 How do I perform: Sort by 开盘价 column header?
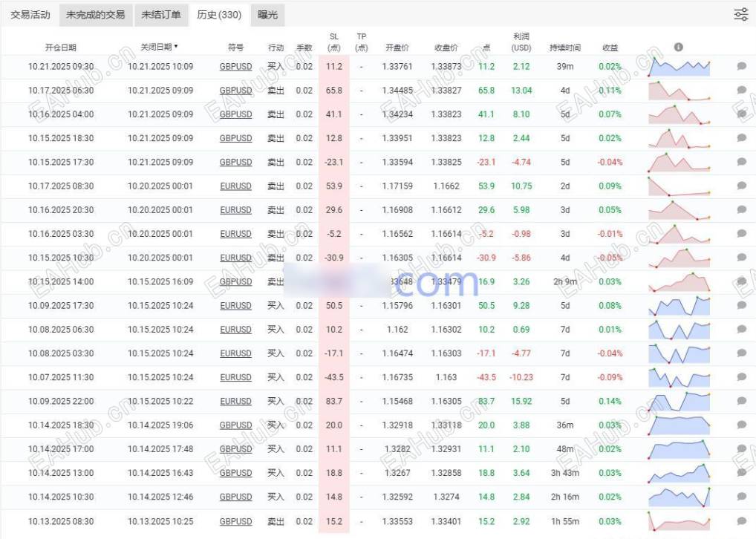397,48
